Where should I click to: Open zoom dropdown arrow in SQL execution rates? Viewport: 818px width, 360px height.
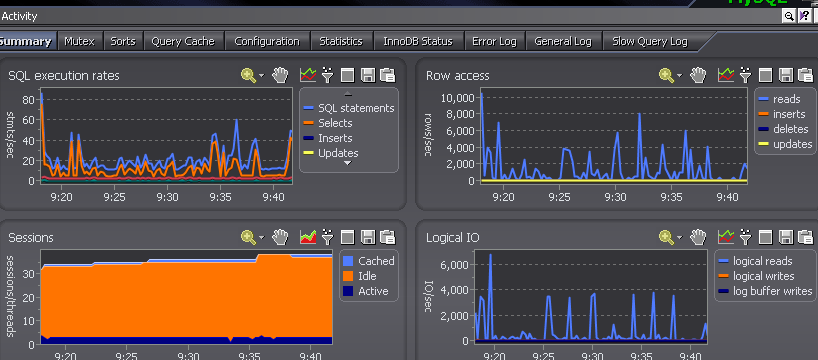pos(262,76)
